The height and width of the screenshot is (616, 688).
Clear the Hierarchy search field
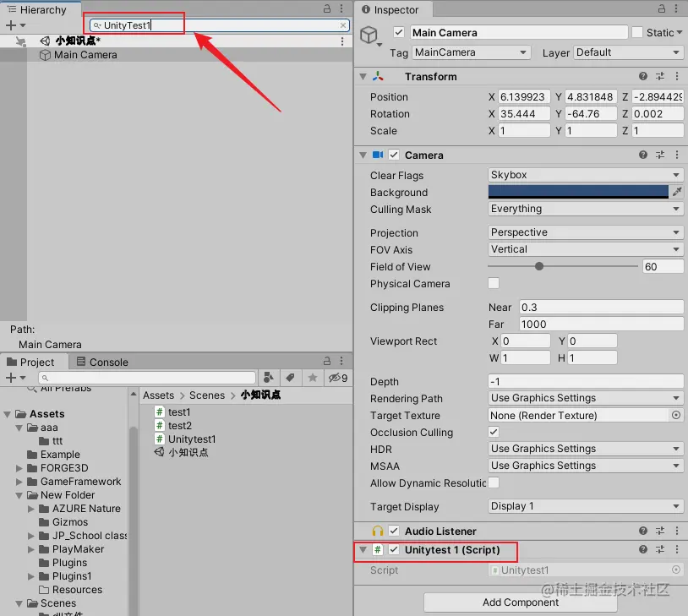pos(342,25)
